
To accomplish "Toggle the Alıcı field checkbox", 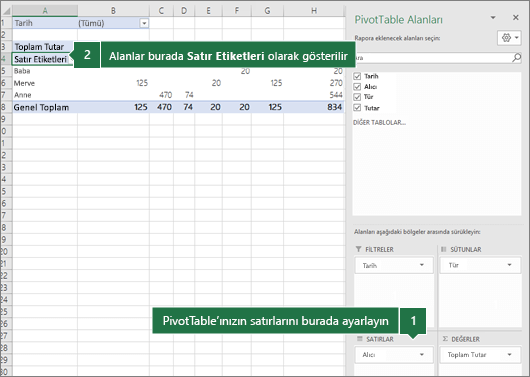I will (x=357, y=87).
